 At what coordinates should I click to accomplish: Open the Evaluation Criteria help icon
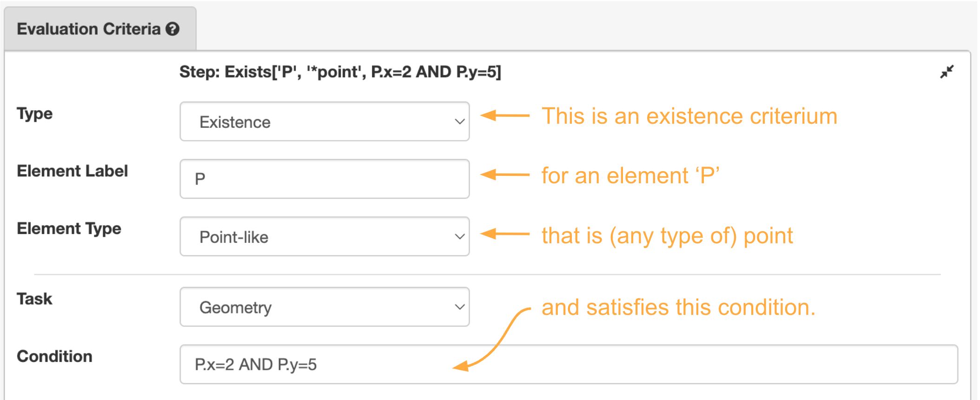tap(172, 29)
